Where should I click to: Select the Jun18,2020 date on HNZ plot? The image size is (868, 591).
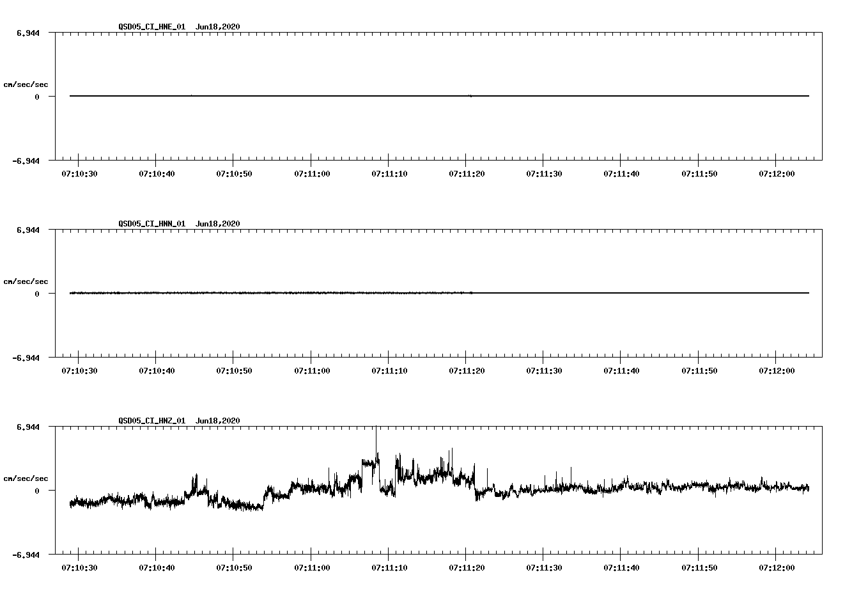(218, 421)
